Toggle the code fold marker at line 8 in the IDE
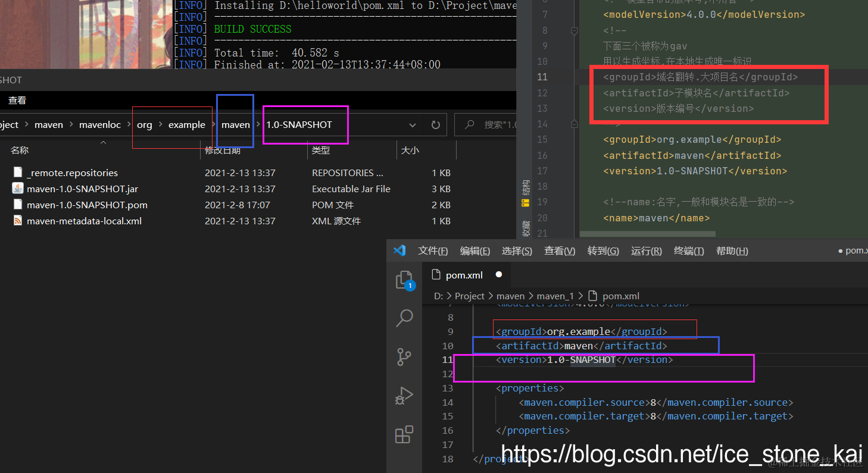 (x=574, y=30)
